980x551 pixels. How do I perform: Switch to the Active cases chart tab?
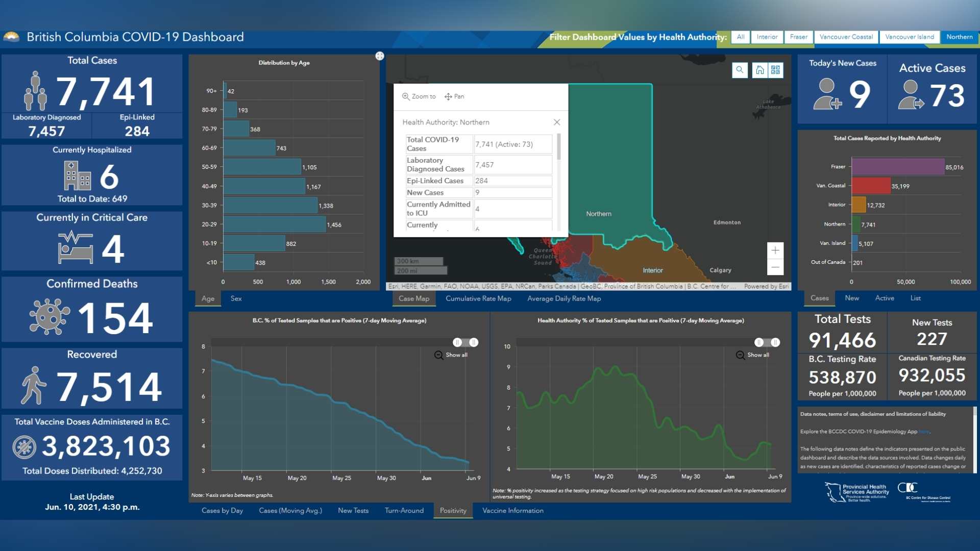(885, 298)
